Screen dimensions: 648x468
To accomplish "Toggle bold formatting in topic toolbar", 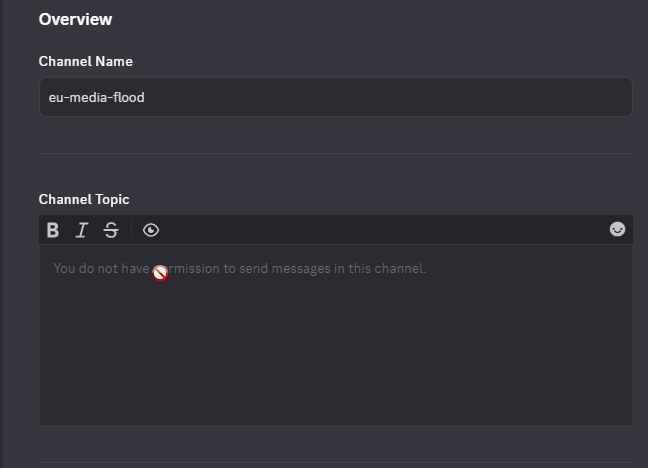I will [53, 230].
